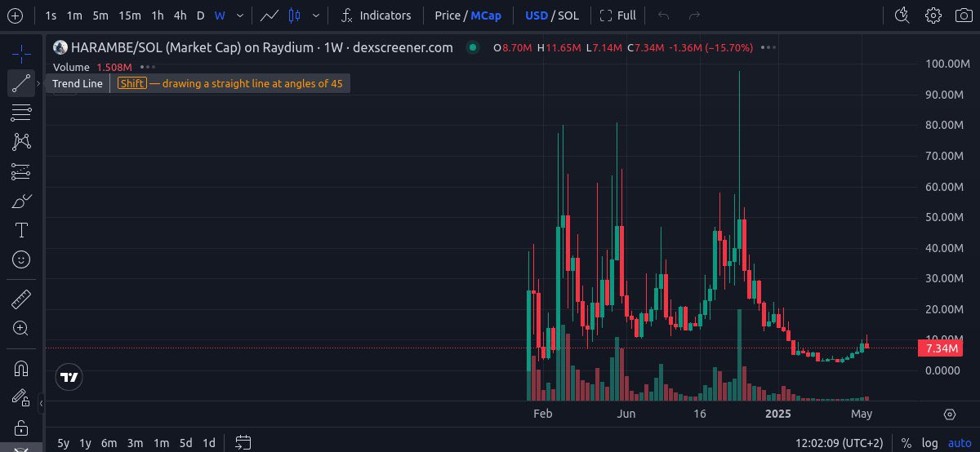Click the HARAMBE/SOL symbol title in legend
The width and height of the screenshot is (980, 452).
tap(262, 47)
